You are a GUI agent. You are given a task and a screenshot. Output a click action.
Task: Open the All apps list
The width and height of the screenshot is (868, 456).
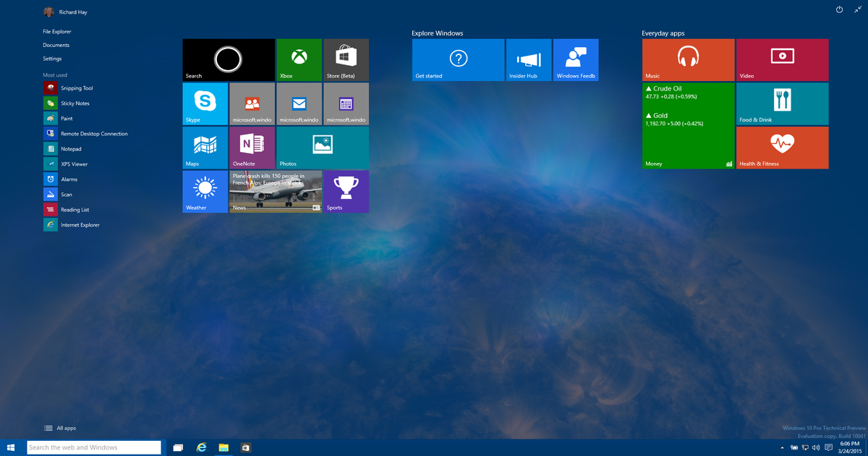[60, 428]
